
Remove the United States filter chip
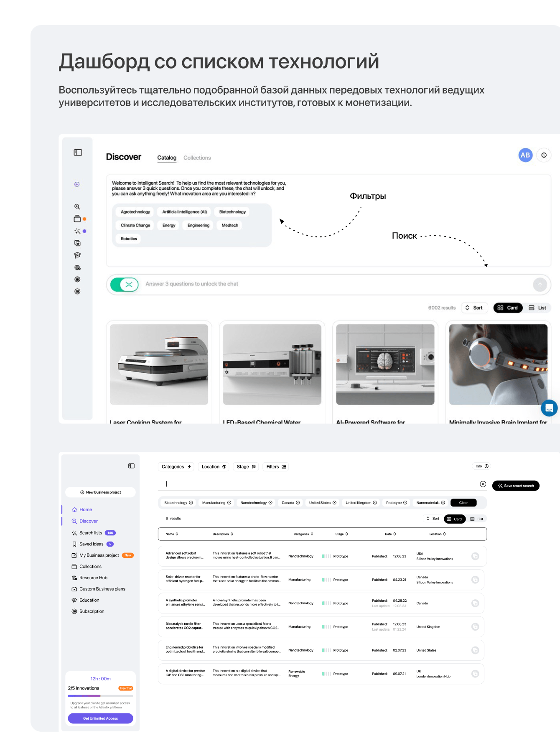tap(334, 503)
